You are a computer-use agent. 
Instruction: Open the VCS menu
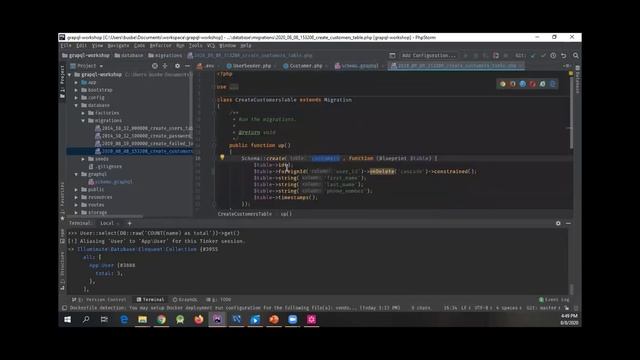pyautogui.click(x=211, y=46)
